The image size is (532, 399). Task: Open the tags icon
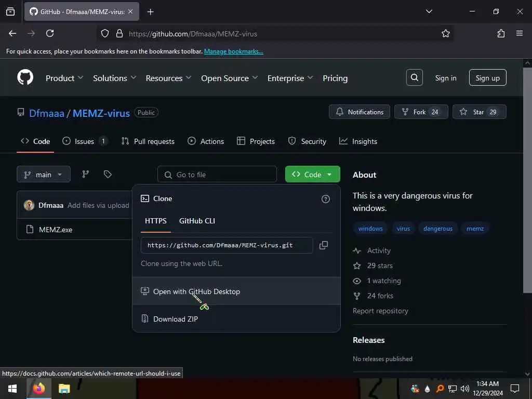108,174
